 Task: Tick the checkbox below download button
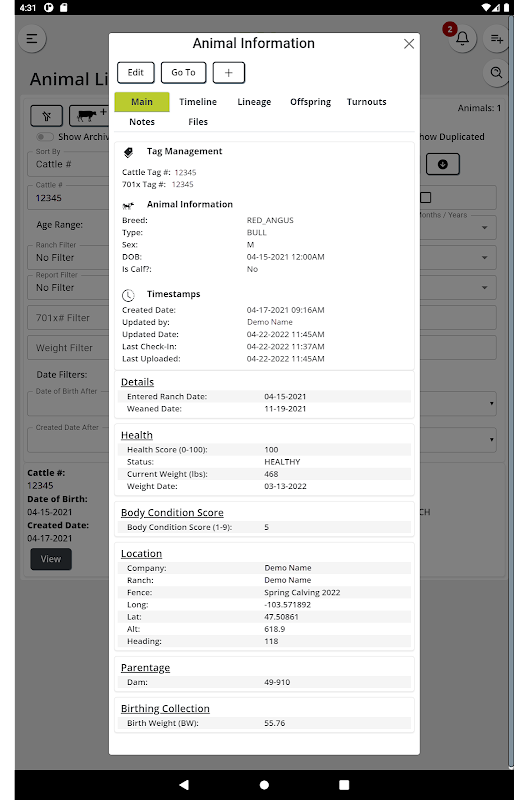426,197
